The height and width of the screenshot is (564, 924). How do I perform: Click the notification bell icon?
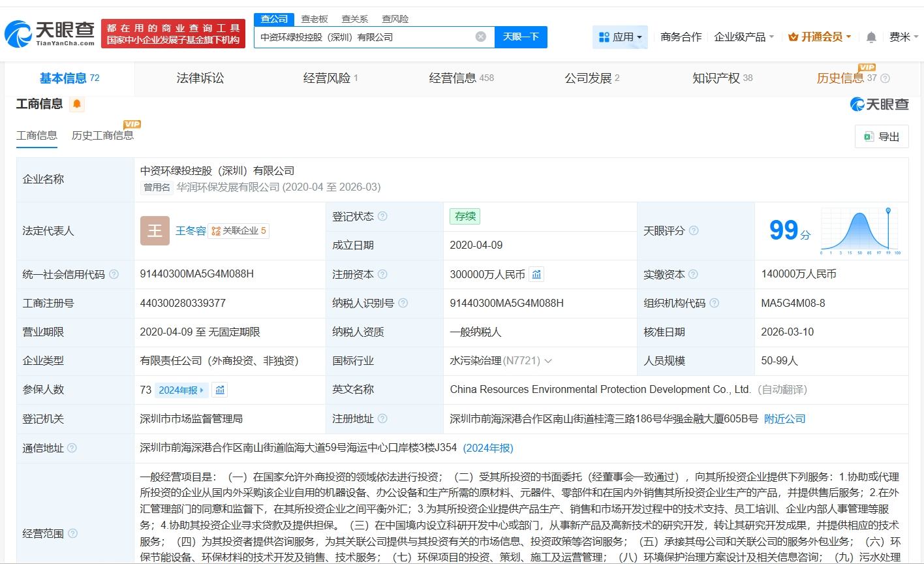point(870,37)
